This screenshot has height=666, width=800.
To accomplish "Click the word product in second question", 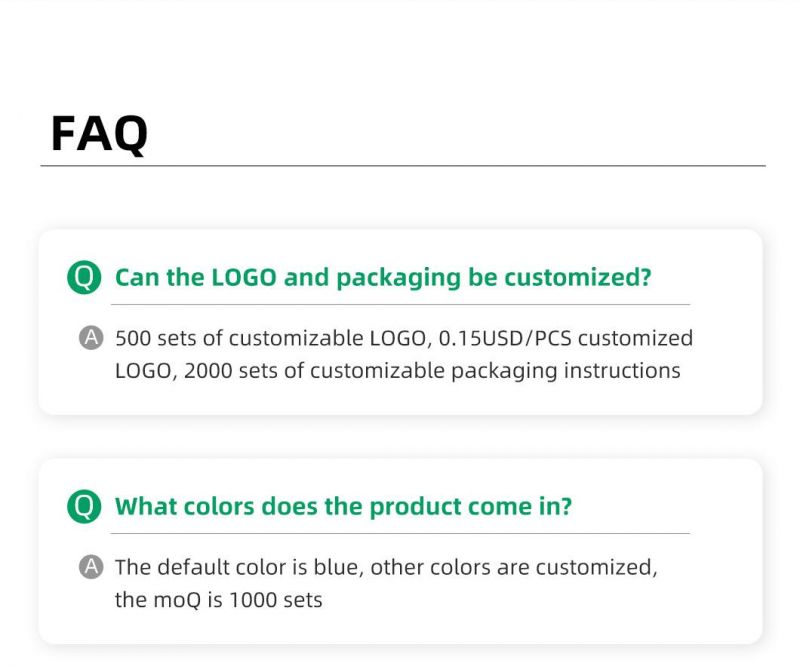I will [415, 508].
